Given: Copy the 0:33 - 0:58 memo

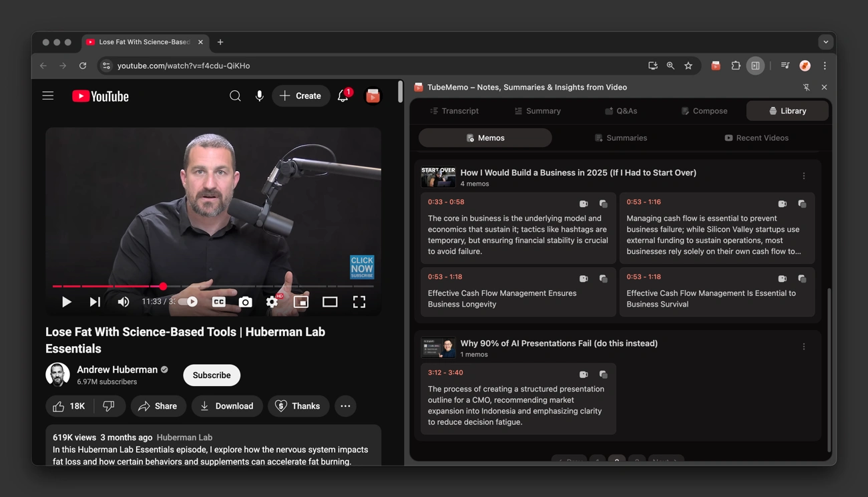Looking at the screenshot, I should (603, 204).
